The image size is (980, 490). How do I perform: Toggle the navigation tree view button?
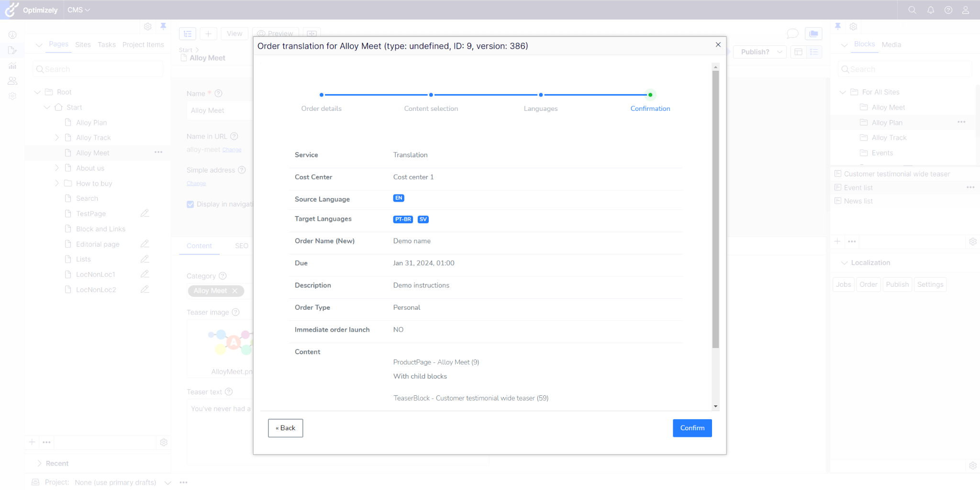[x=188, y=33]
